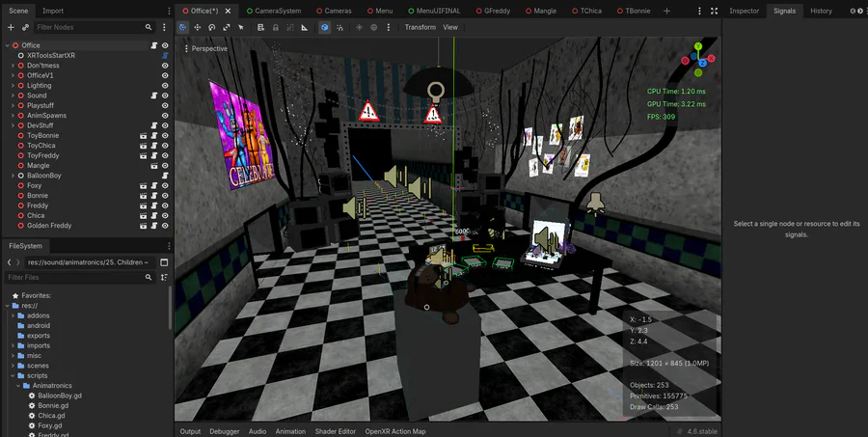Collapse the Animatronics folder

point(18,386)
